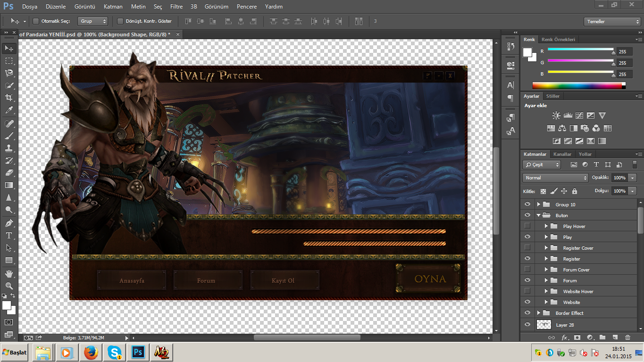Open the Filtre menu
Viewport: 644px width, 362px height.
point(176,7)
